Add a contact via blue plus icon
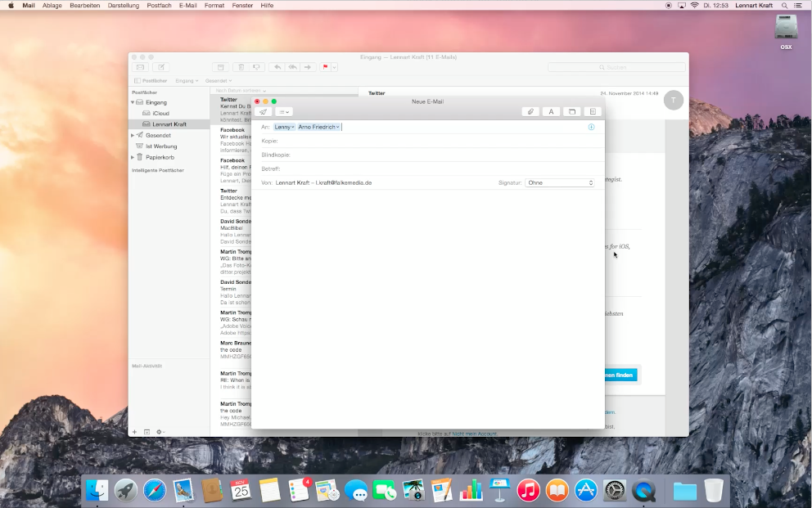The image size is (812, 508). [591, 127]
